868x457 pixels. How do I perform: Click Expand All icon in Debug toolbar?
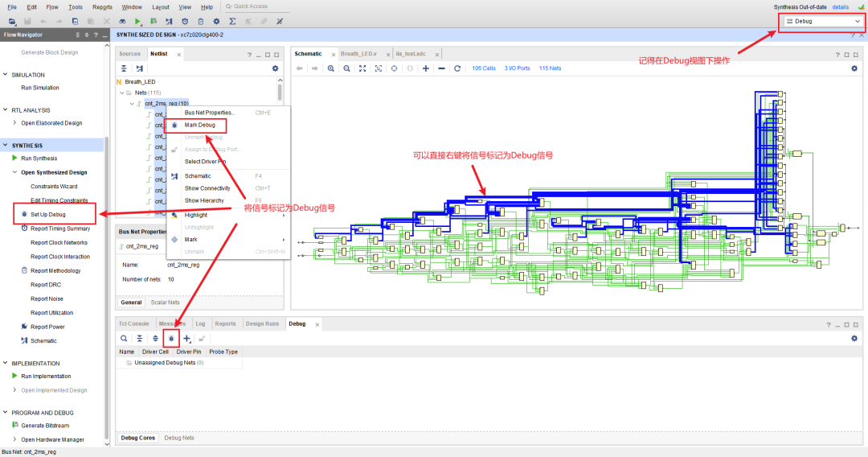[x=156, y=339]
